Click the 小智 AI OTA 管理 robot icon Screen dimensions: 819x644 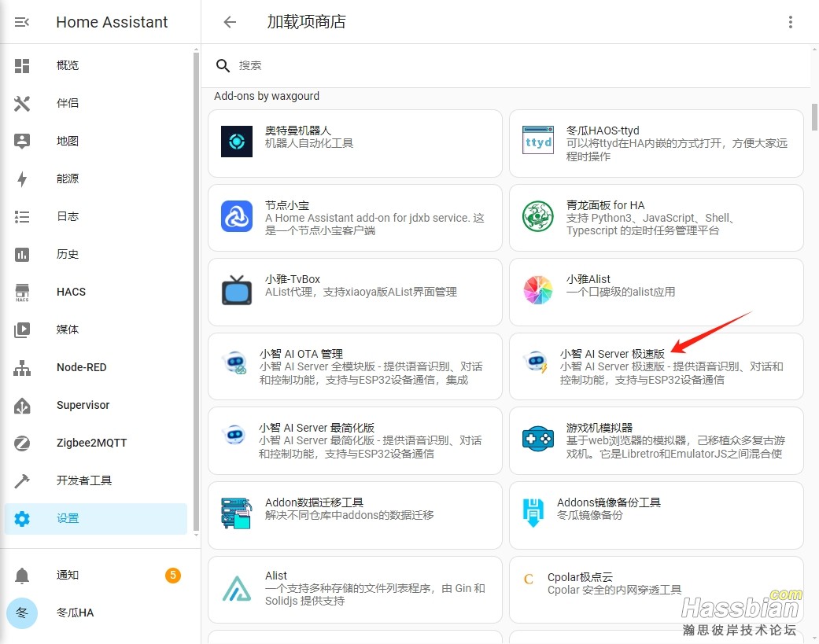click(234, 362)
